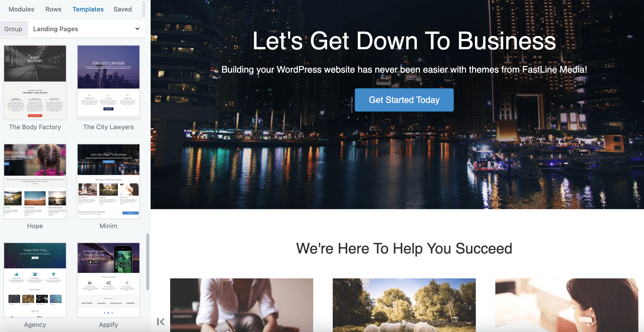Switch to the Modules tab
The width and height of the screenshot is (644, 332).
[21, 9]
